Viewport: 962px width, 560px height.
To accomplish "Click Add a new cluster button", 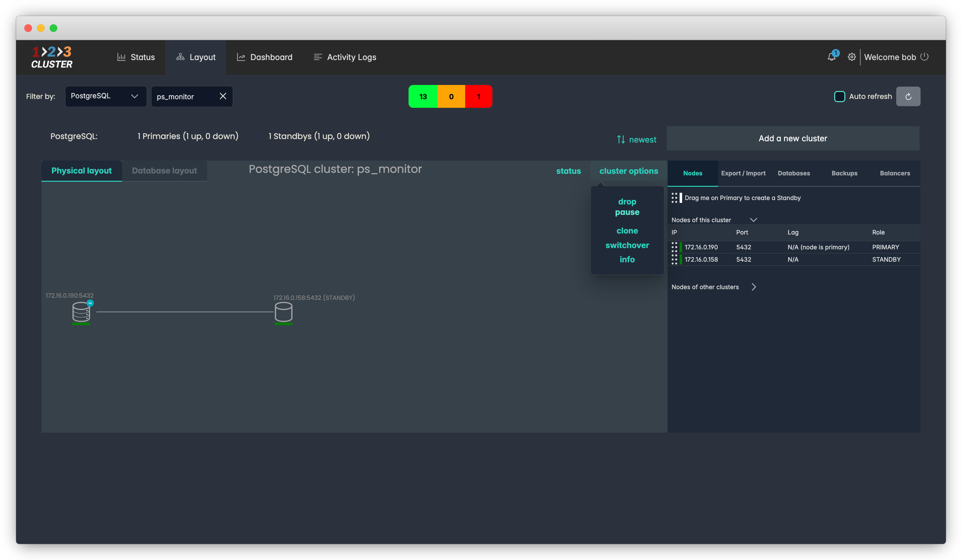I will pyautogui.click(x=792, y=138).
